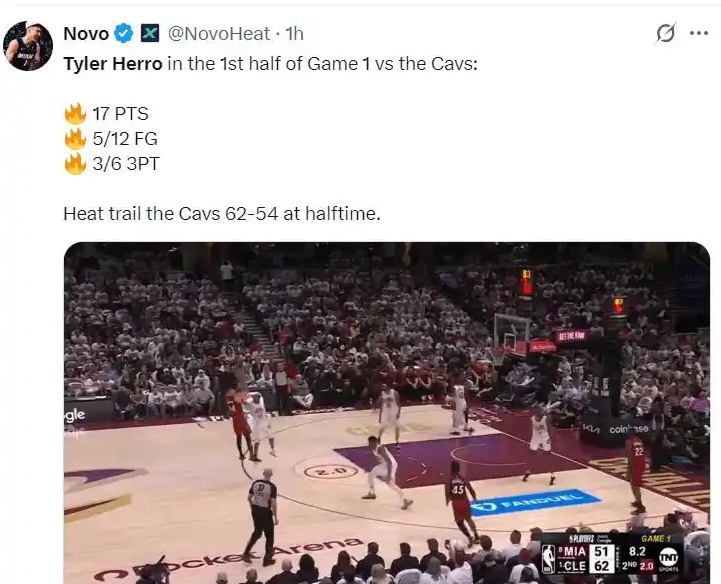The image size is (721, 584).
Task: Click the TNT Sports logo in video
Action: [669, 559]
